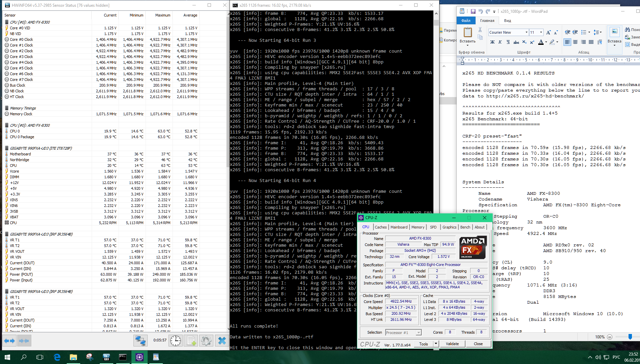Copy selection with WordPad copy icon
This screenshot has height=364, width=640.
click(480, 37)
